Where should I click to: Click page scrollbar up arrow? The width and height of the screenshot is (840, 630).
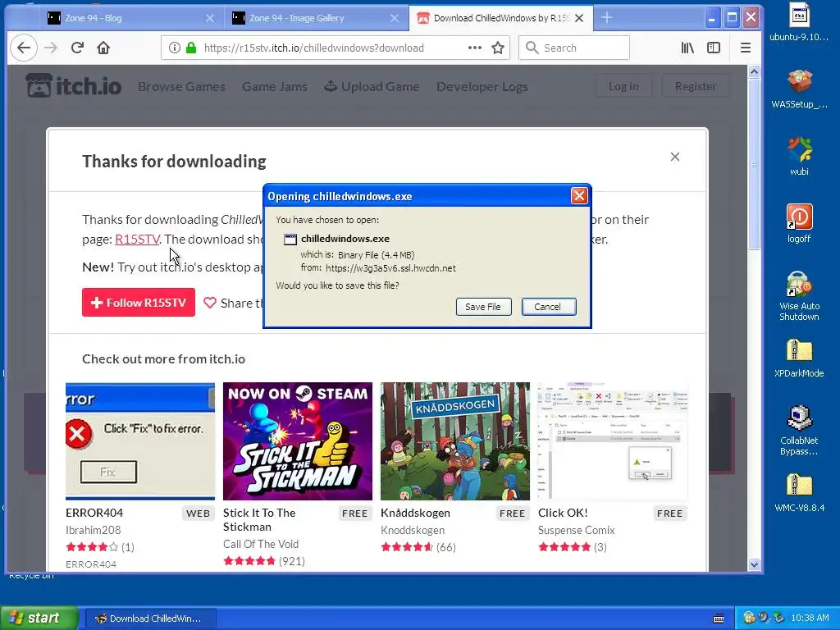pos(755,72)
